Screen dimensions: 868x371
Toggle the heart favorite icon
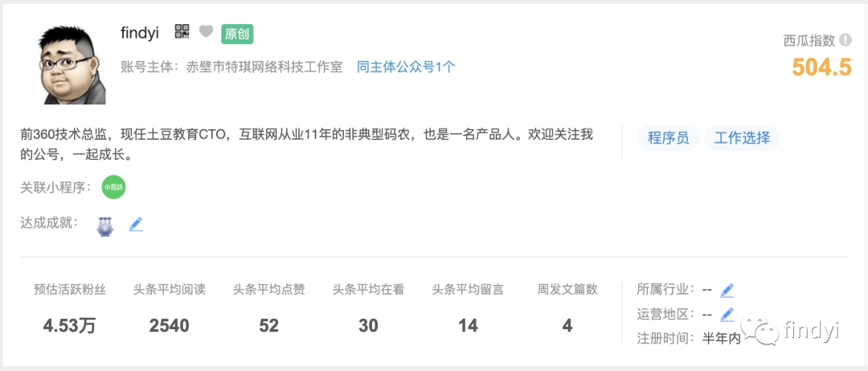tap(206, 32)
